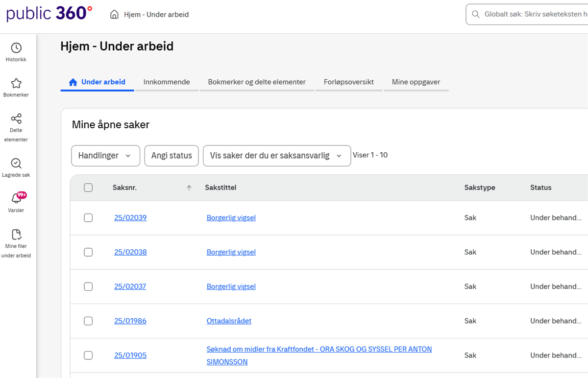
Task: Sort by Saksnr. using arrow icon
Action: pyautogui.click(x=189, y=188)
